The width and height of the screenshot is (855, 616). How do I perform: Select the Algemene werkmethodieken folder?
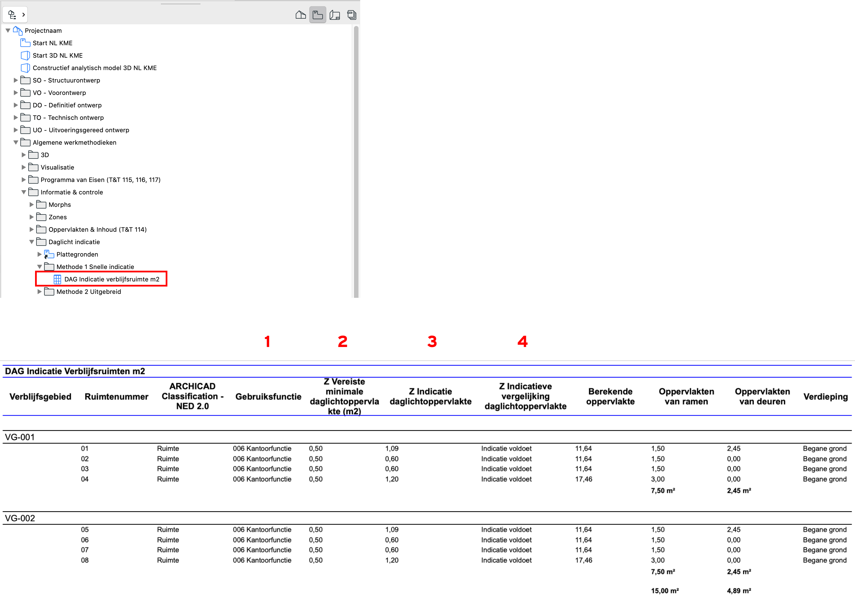(x=75, y=142)
